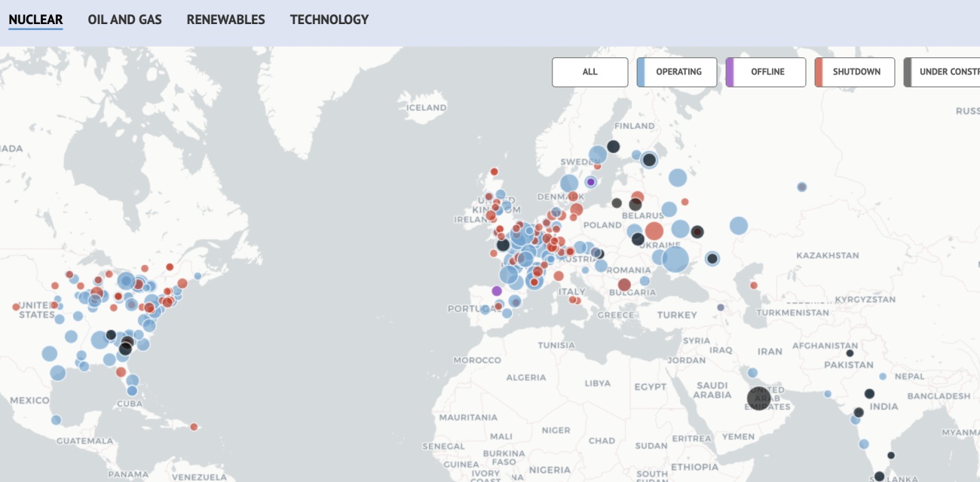The height and width of the screenshot is (482, 980).
Task: Select the largest blue circle over Ukraine
Action: [675, 258]
